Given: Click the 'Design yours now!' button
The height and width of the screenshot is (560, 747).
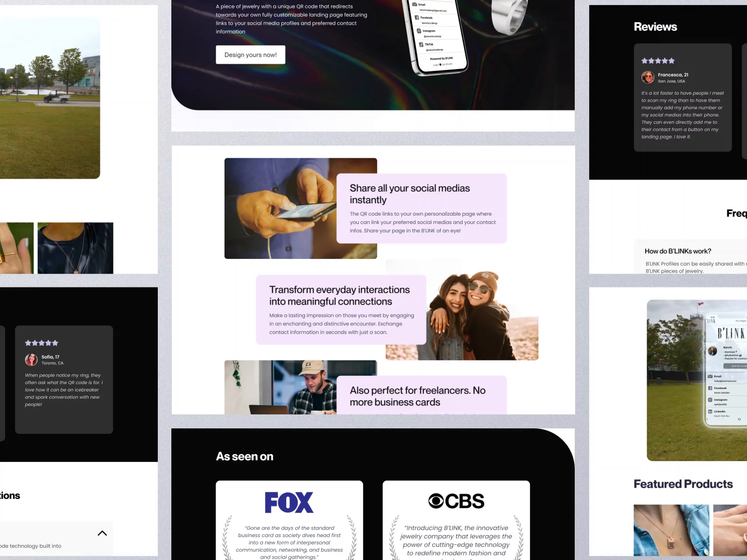Looking at the screenshot, I should click(250, 55).
